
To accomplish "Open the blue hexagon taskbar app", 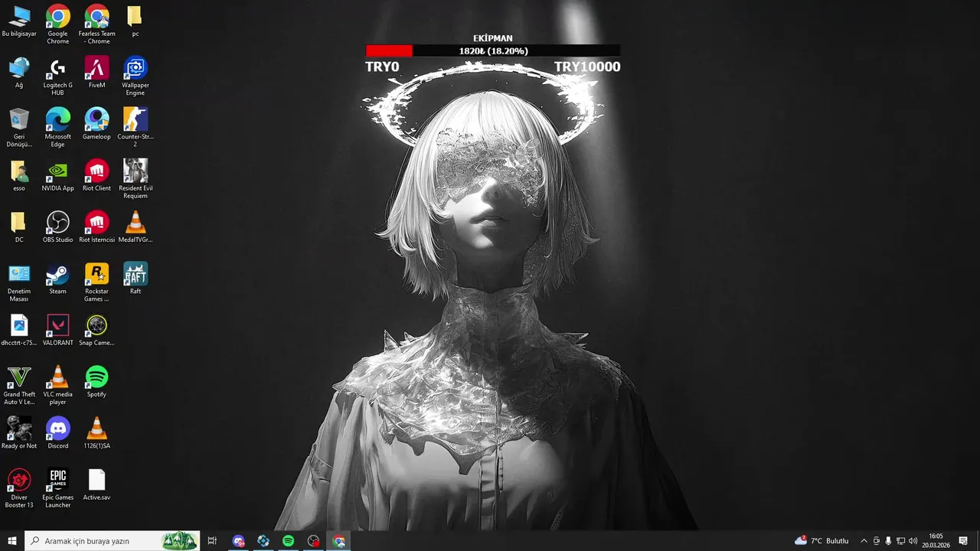I will [x=263, y=541].
